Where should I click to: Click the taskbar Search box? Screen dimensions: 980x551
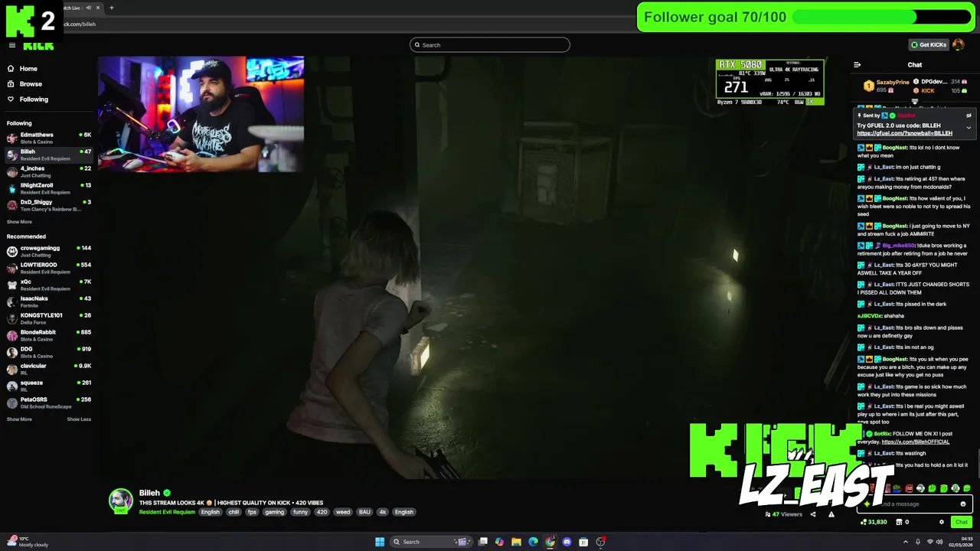click(x=431, y=542)
